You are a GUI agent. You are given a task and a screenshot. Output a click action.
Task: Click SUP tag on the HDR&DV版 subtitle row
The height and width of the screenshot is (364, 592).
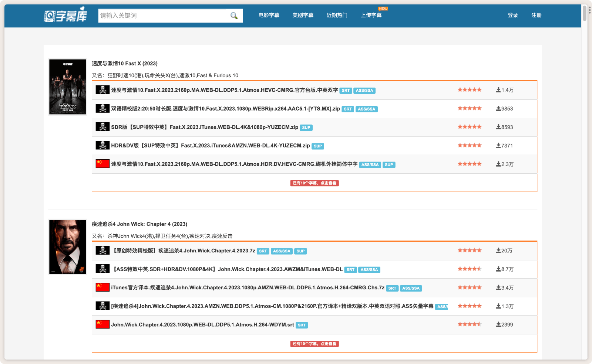coord(317,146)
